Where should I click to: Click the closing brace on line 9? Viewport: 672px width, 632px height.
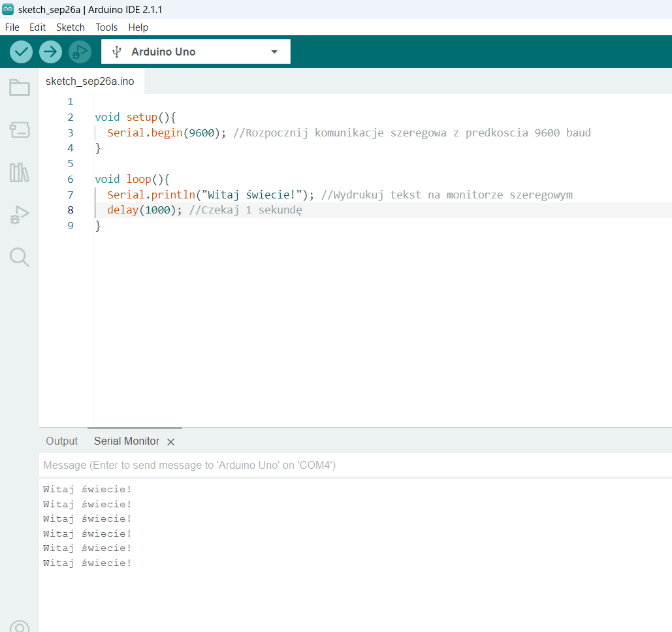(x=98, y=226)
